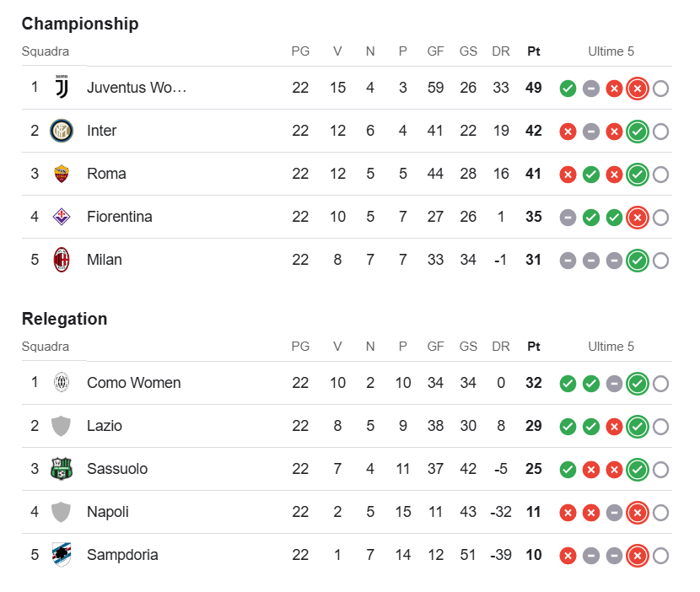Click Napoli's empty upcoming match circle

point(660,513)
